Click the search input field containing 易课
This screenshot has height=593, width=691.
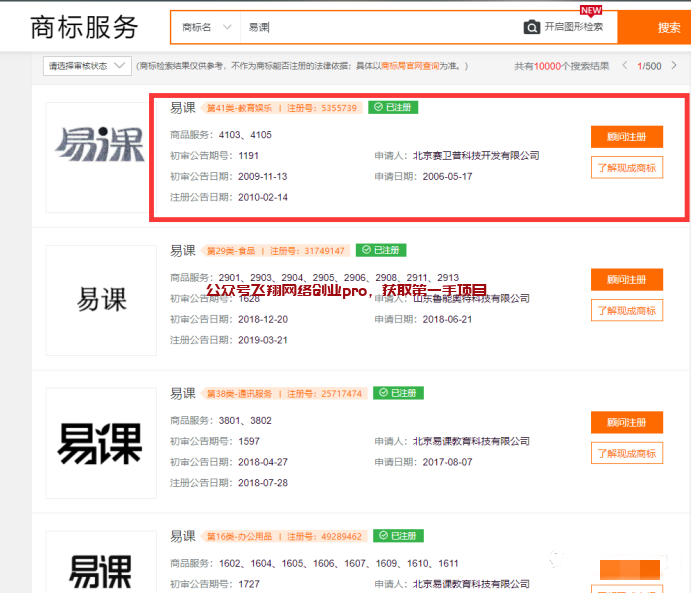tap(380, 27)
